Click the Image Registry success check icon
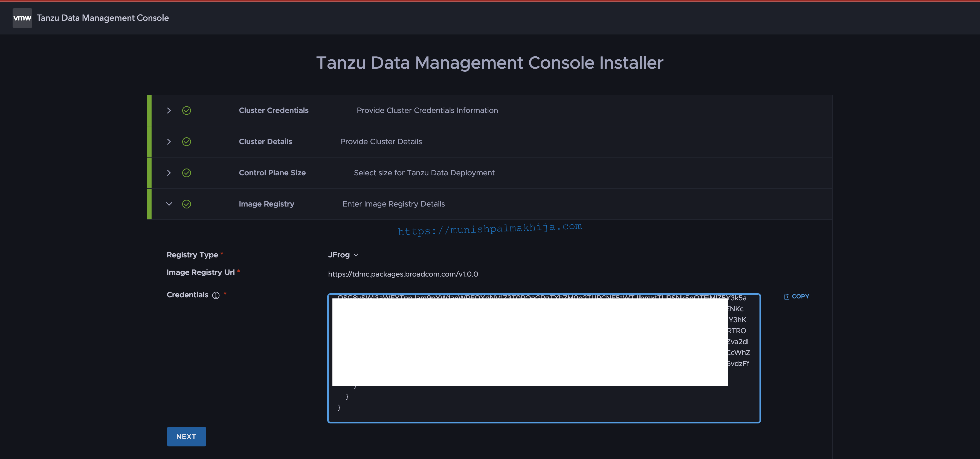980x459 pixels. pos(186,204)
